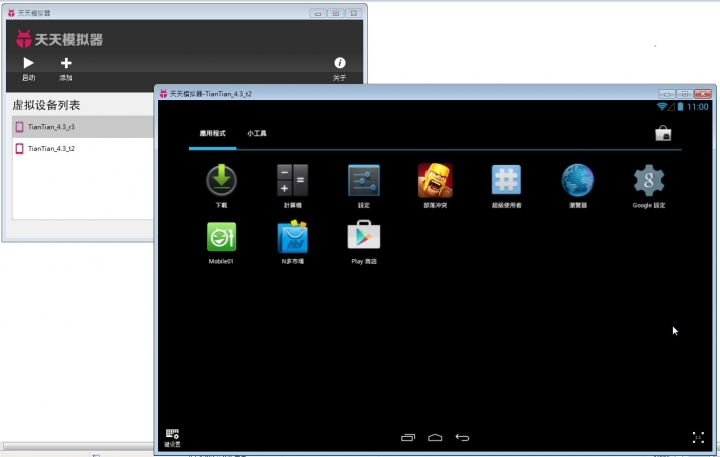Viewport: 720px width, 457px height.
Task: Launch the 瀏覽器 browser globe icon
Action: [578, 181]
